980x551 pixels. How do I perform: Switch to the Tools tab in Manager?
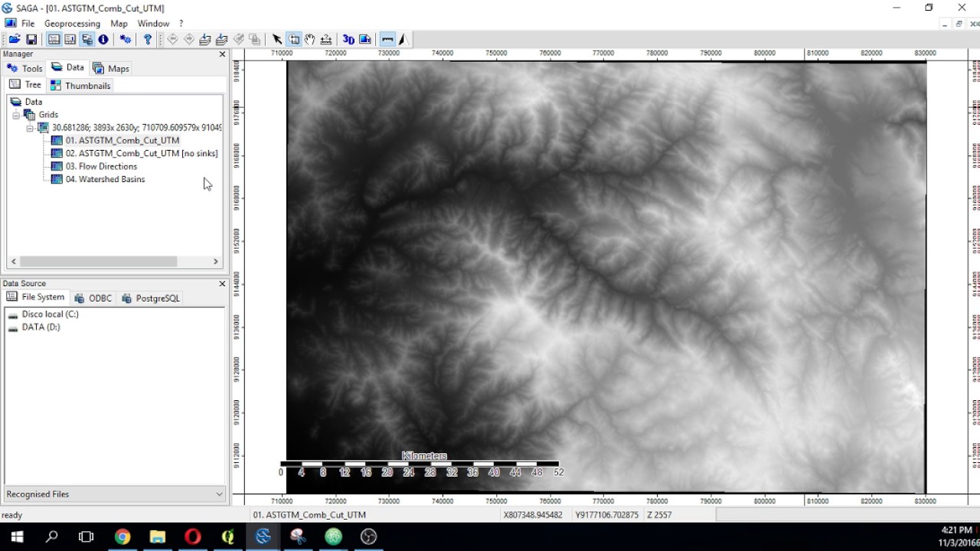[x=24, y=68]
